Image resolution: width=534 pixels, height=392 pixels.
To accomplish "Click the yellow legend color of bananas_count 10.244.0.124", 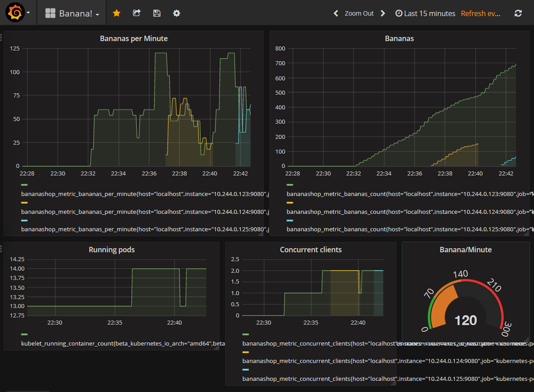I will 290,202.
